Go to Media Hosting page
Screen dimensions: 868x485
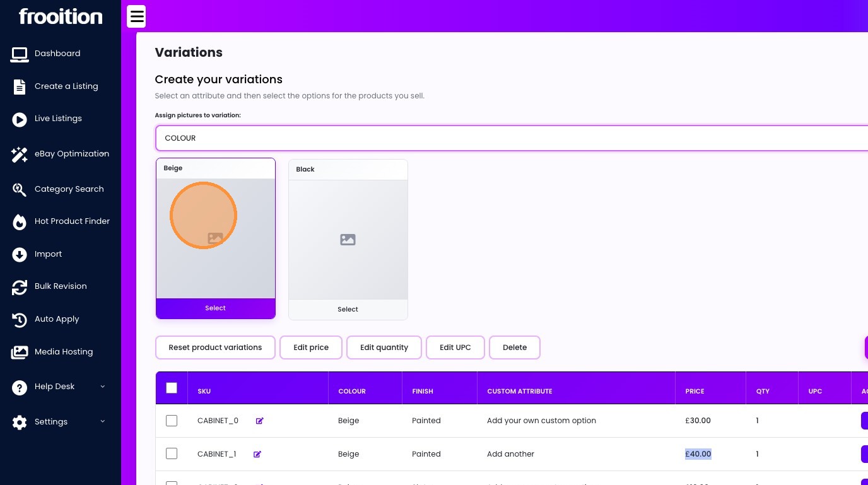tap(64, 352)
